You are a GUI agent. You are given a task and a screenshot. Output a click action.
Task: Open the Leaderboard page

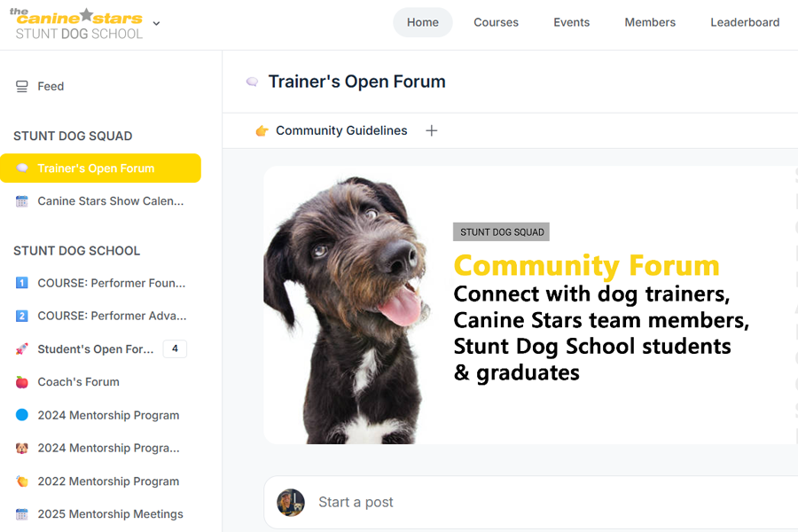(x=745, y=22)
